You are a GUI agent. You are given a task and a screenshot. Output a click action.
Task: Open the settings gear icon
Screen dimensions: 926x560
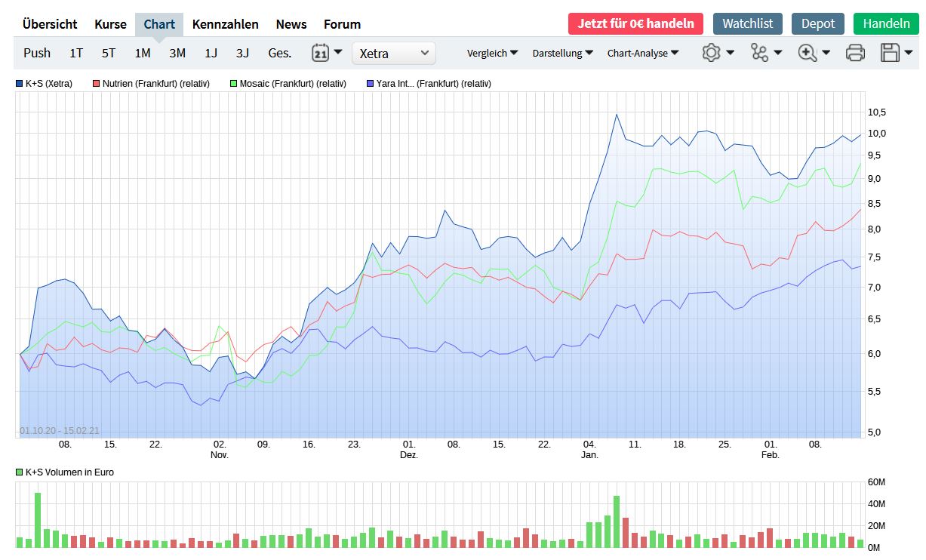pos(711,53)
